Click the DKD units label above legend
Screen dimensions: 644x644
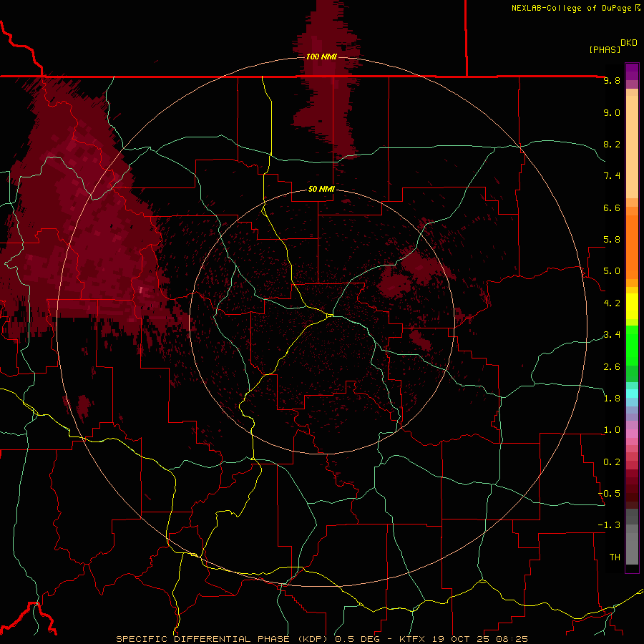(x=629, y=43)
